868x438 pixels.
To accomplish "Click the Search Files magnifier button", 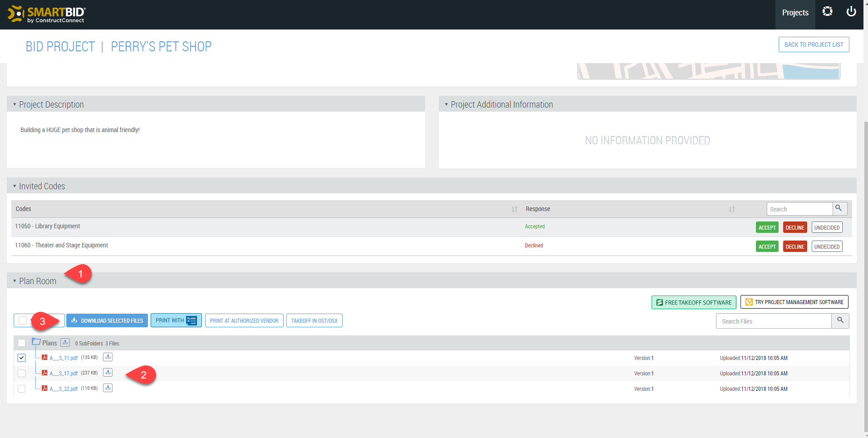I will click(840, 321).
